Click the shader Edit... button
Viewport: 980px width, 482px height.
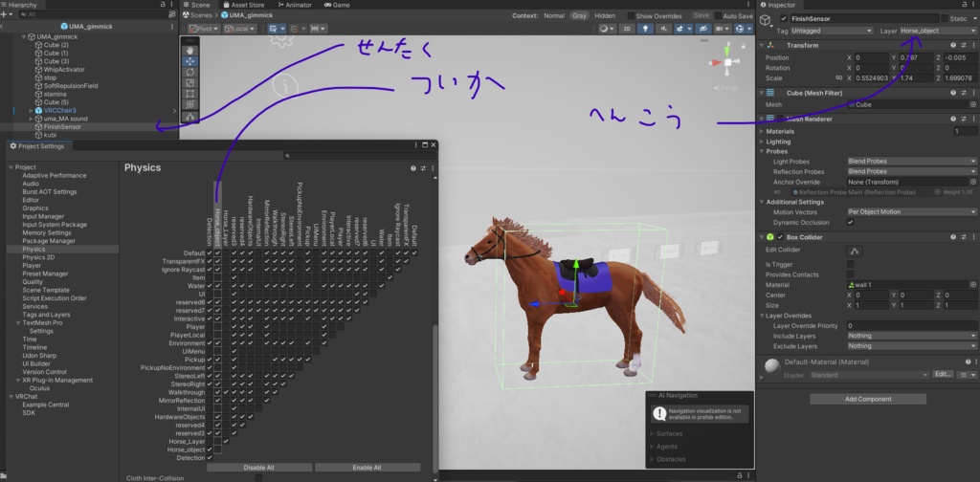(943, 374)
